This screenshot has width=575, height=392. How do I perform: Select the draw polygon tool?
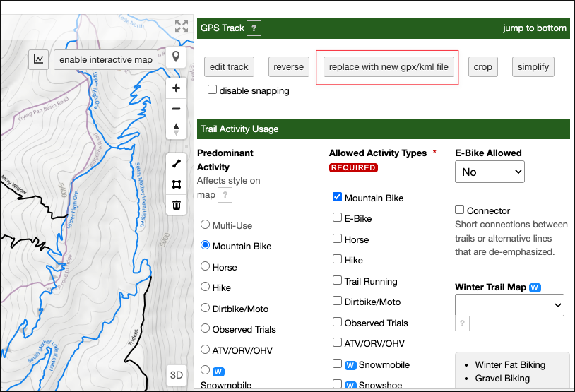click(176, 184)
